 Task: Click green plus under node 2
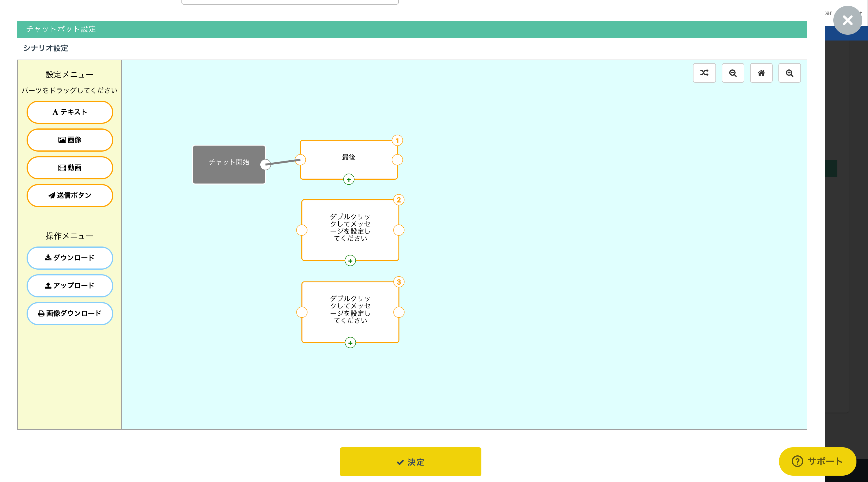[x=350, y=261]
